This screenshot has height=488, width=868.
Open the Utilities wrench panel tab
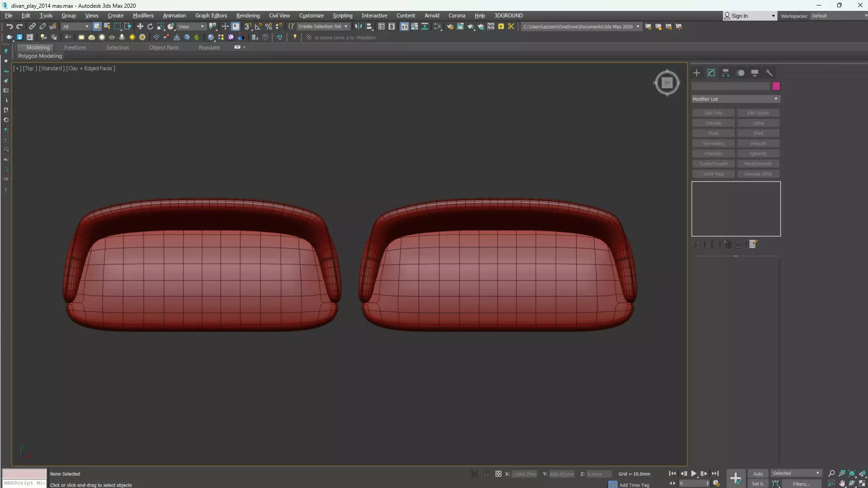[x=769, y=73]
